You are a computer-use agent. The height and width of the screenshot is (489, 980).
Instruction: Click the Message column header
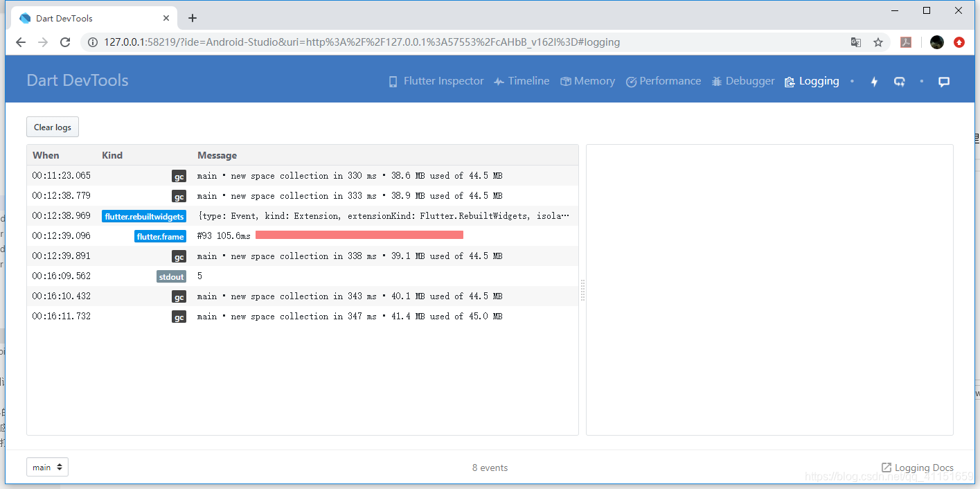pos(217,155)
